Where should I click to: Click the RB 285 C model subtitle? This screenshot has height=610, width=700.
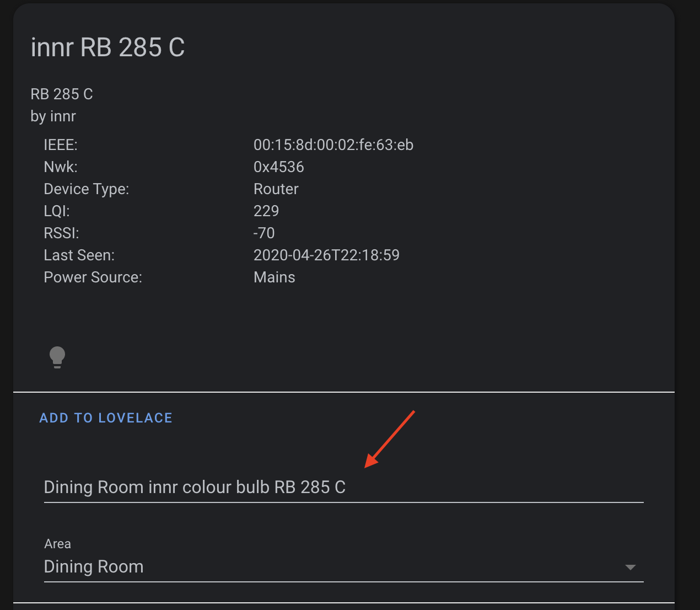coord(62,94)
